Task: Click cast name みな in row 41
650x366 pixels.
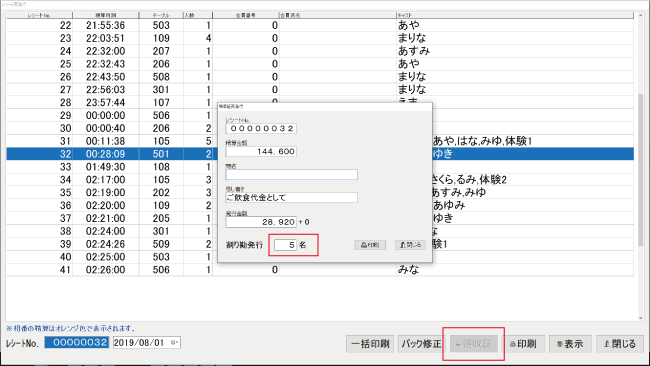Action: pyautogui.click(x=408, y=269)
